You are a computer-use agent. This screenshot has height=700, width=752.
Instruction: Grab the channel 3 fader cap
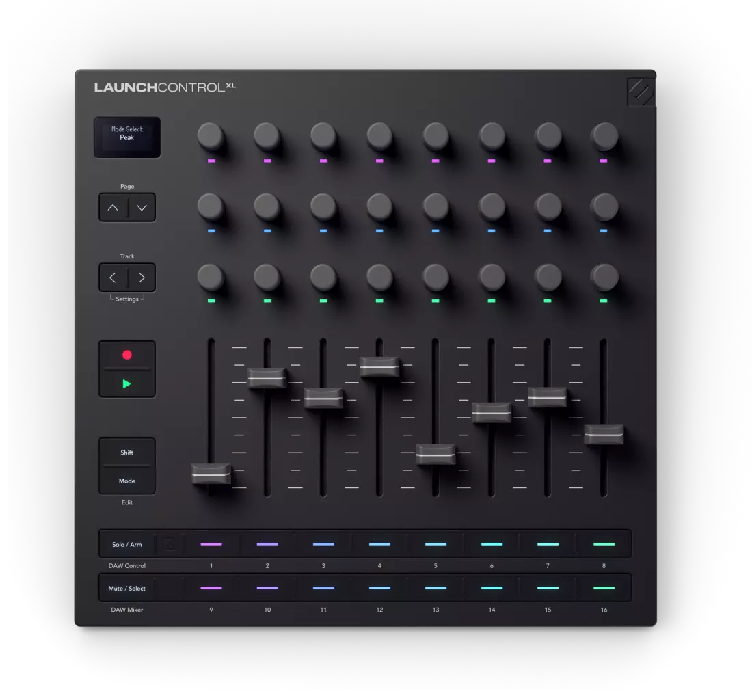pos(323,398)
